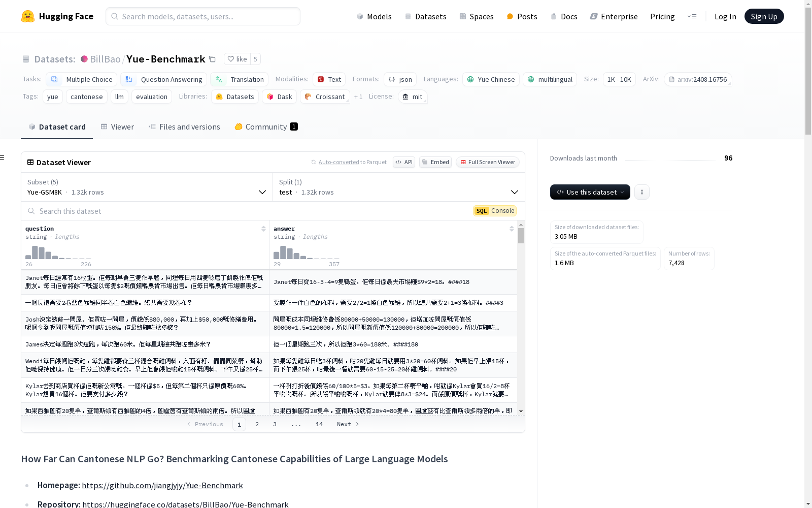The image size is (812, 508).
Task: Switch to the Dataset card tab
Action: pyautogui.click(x=57, y=127)
